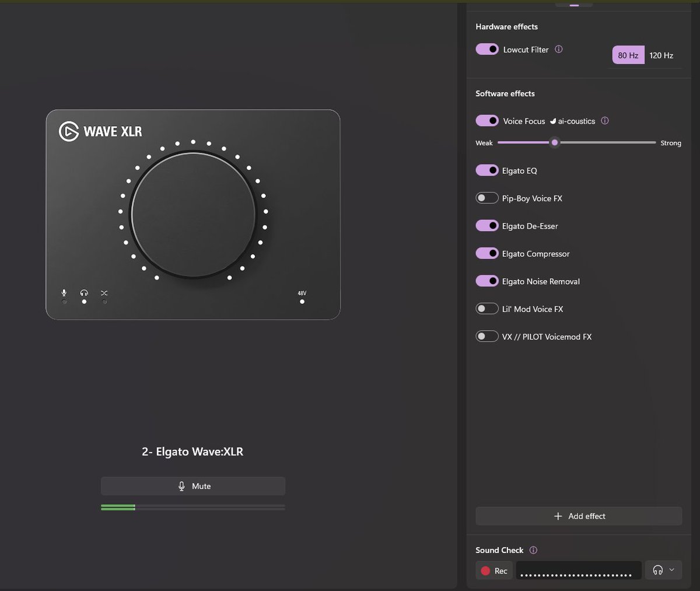
Task: Click crossfade mix icon on device
Action: tap(104, 293)
